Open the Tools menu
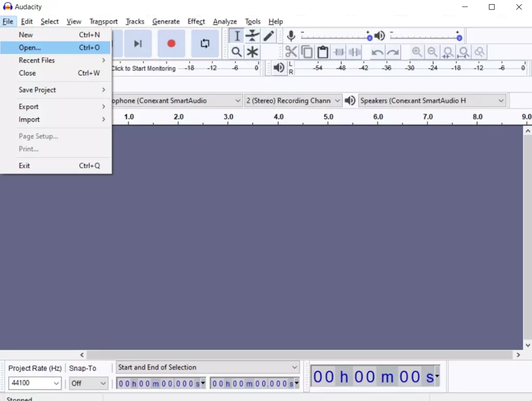Screen dimensions: 532x401 tap(253, 21)
